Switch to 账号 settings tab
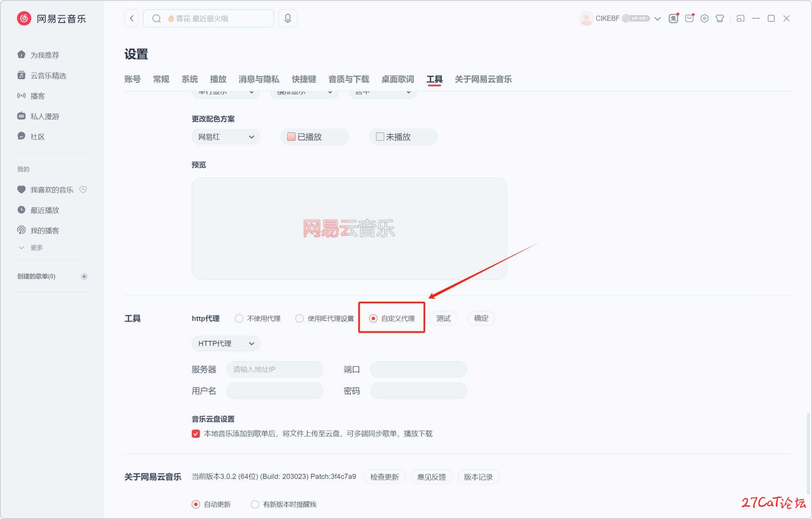 [132, 79]
